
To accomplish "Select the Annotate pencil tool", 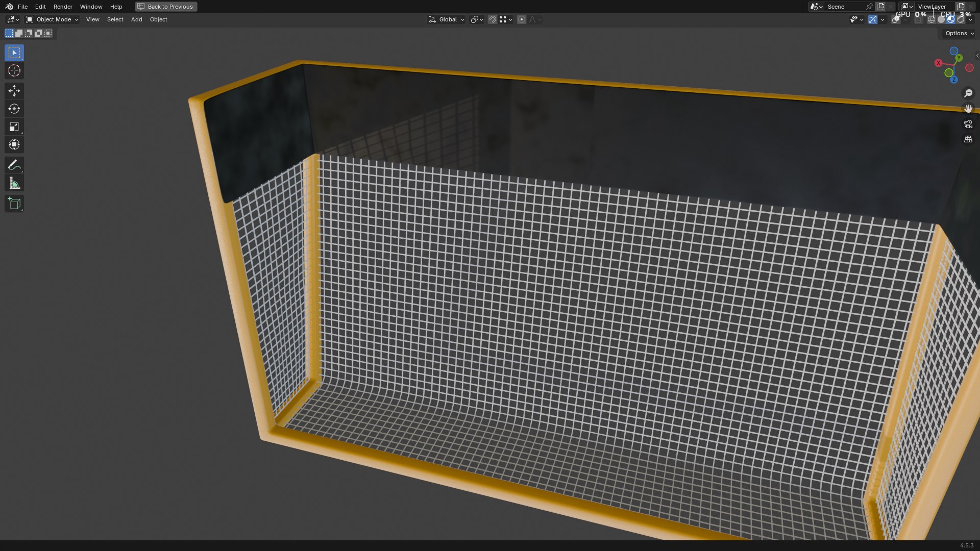I will (14, 165).
